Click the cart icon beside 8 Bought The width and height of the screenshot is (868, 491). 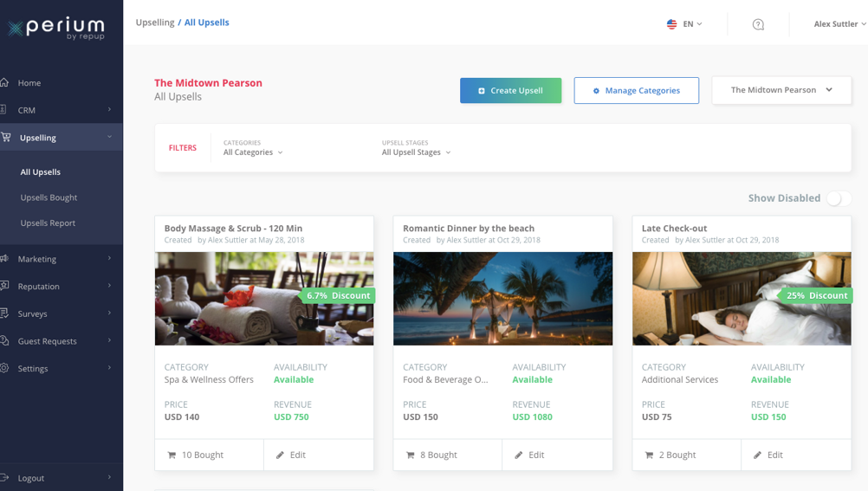410,455
